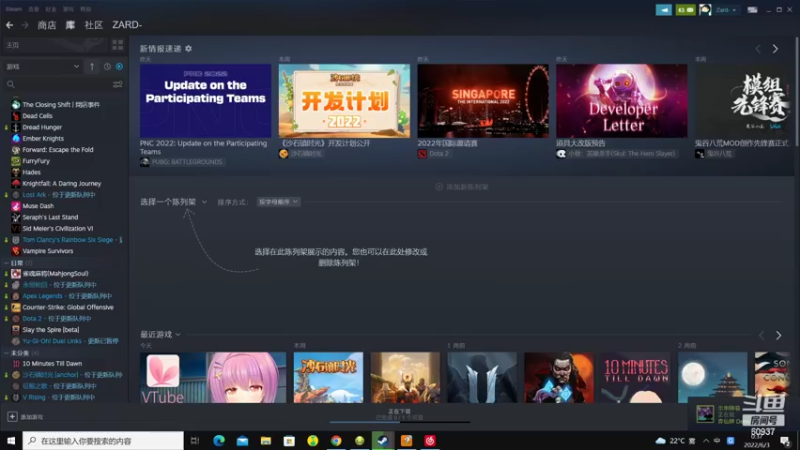Open advanced filter settings icon
Screen dimensions: 800x450
click(118, 84)
